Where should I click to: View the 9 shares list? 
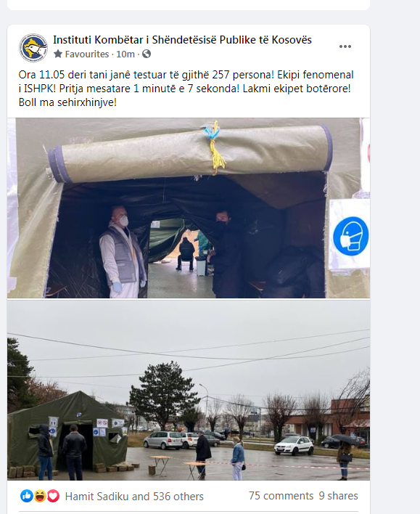tap(338, 496)
